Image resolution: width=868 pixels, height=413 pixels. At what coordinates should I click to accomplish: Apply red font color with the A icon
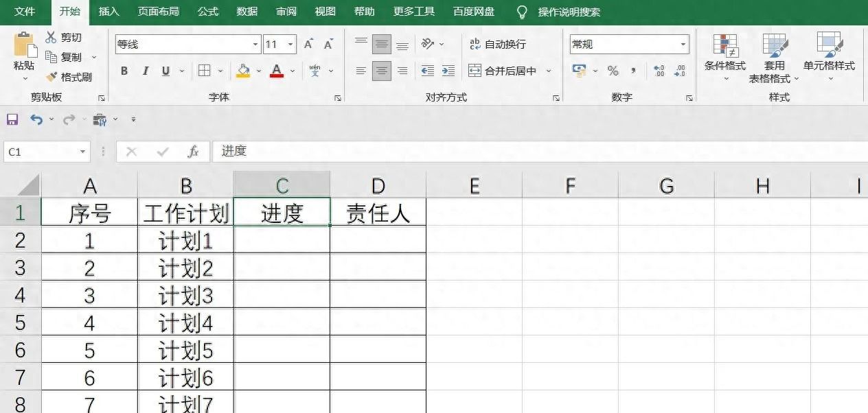click(x=277, y=71)
